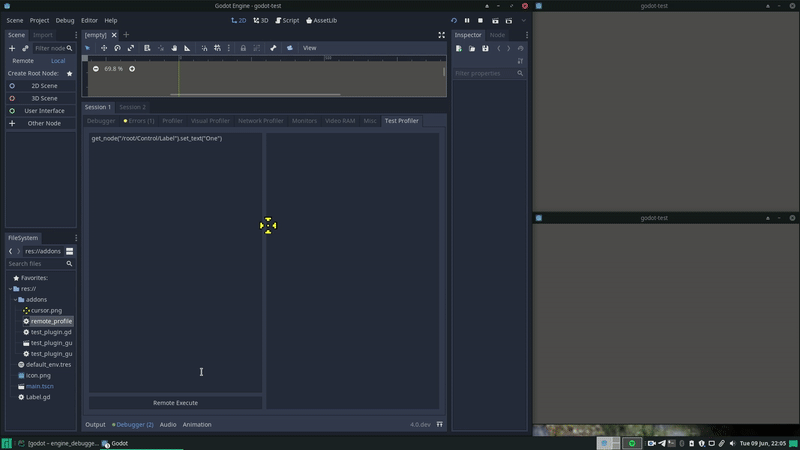Screen dimensions: 800x450
Task: Choose the Scale Mode tool
Action: 131,48
